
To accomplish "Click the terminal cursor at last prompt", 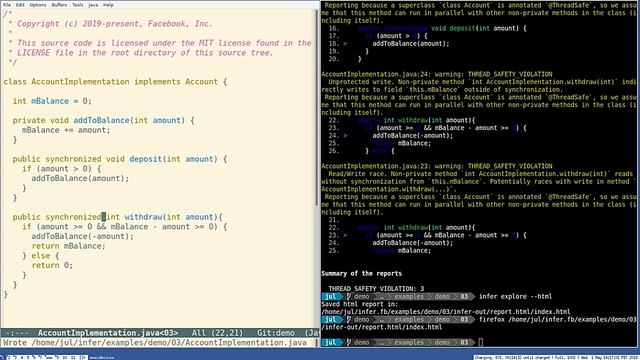I will click(x=481, y=342).
